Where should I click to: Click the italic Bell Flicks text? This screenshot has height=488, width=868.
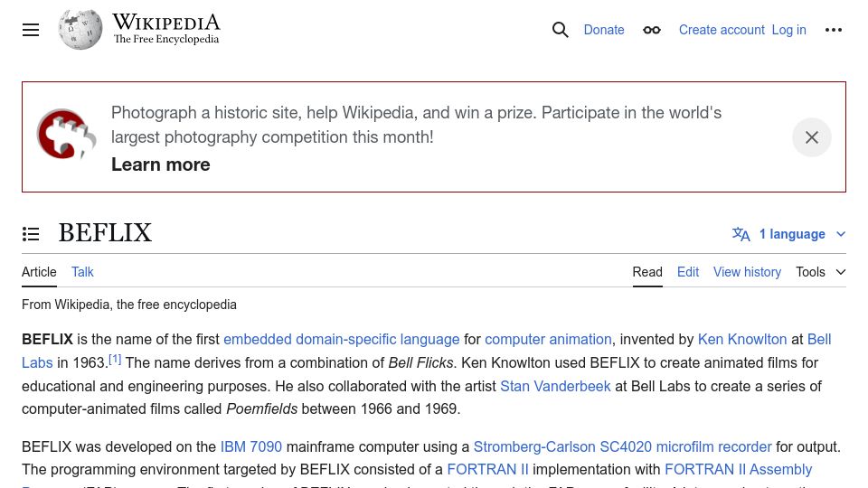point(420,363)
